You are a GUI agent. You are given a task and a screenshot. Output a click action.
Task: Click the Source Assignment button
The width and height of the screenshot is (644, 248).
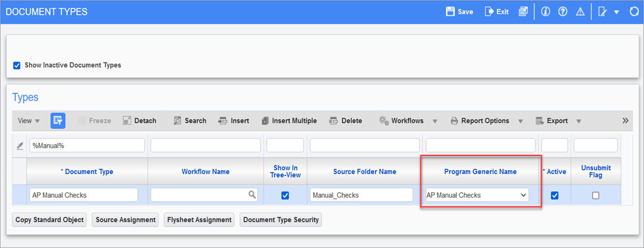125,220
